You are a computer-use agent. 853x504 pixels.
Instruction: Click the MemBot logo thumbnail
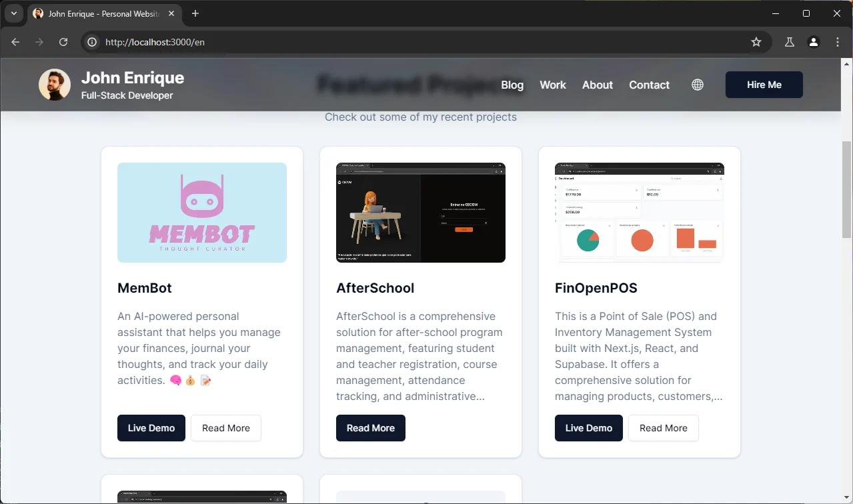click(x=202, y=213)
